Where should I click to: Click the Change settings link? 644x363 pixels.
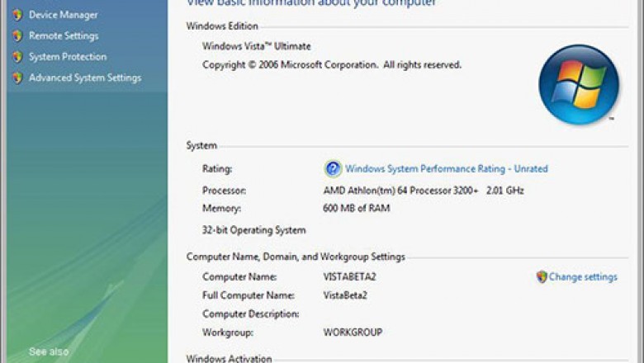point(583,277)
